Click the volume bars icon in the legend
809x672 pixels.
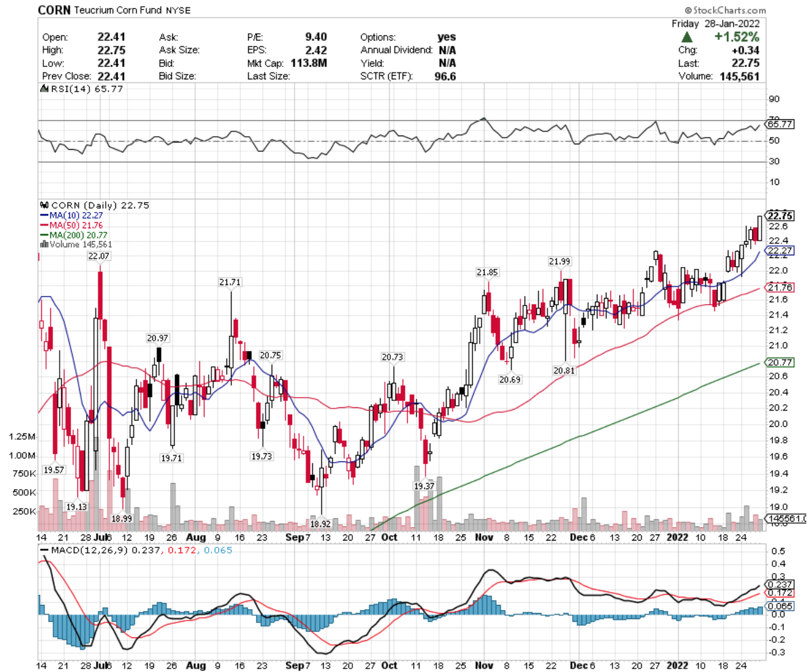pyautogui.click(x=44, y=245)
